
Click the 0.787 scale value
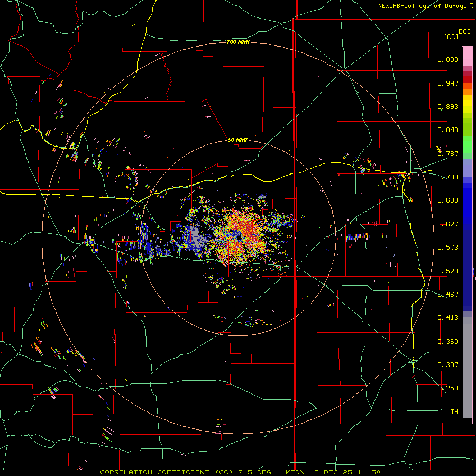pyautogui.click(x=448, y=153)
